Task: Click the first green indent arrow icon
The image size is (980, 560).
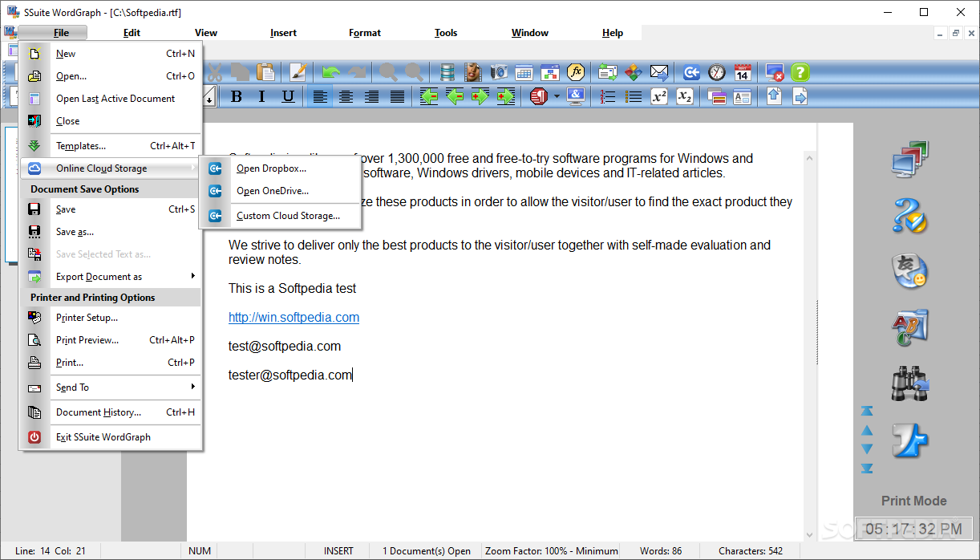Action: click(429, 96)
